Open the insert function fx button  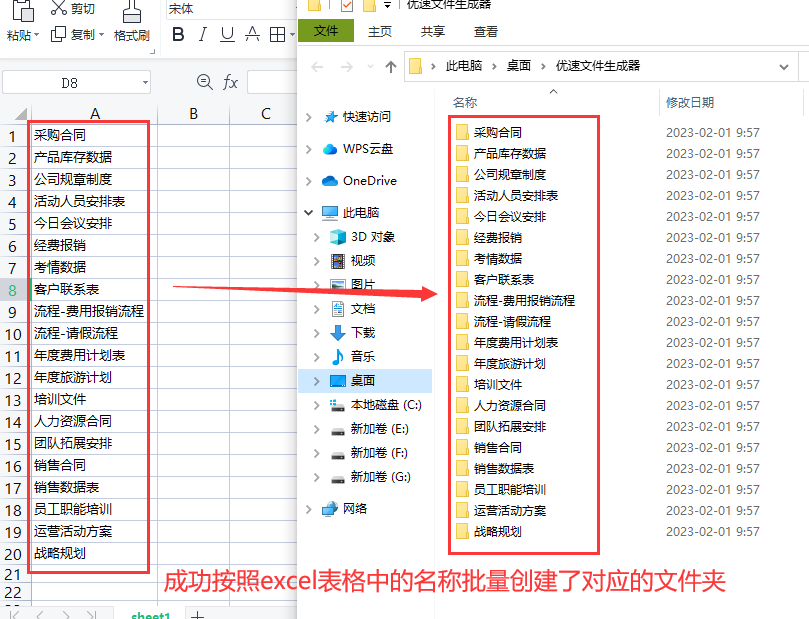coord(230,82)
